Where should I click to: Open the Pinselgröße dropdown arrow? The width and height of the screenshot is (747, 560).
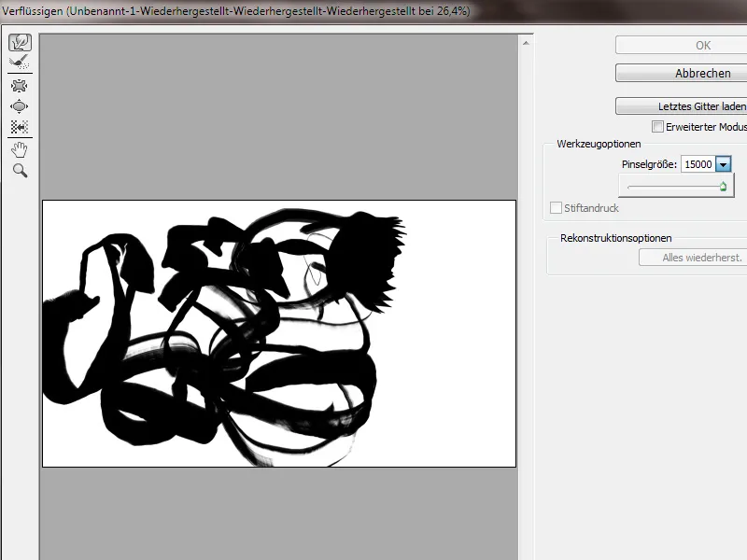click(x=723, y=164)
